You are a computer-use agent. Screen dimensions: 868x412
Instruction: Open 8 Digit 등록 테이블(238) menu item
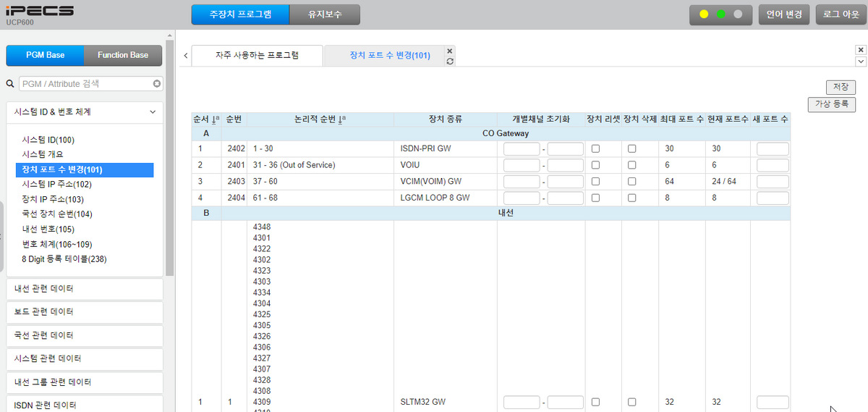tap(64, 259)
